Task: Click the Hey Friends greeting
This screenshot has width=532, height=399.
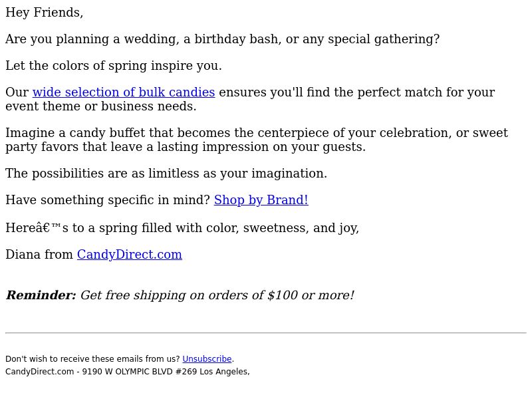Action: coord(44,13)
